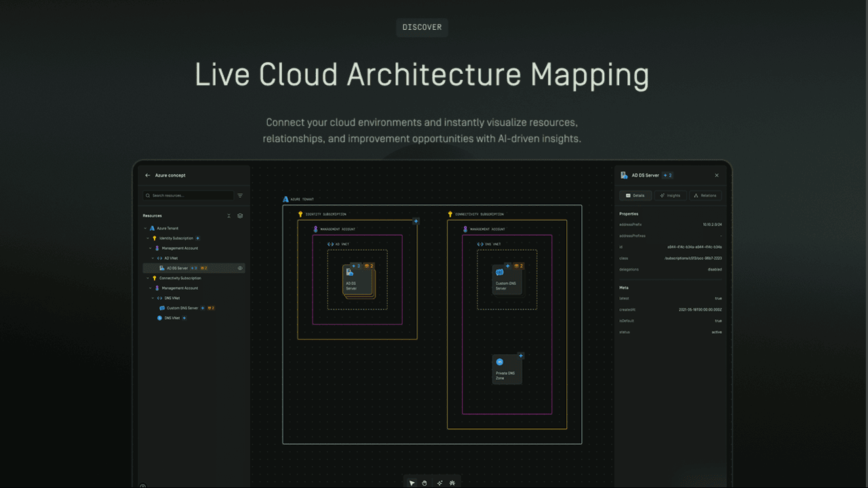Switch to the Relations tab

(705, 195)
